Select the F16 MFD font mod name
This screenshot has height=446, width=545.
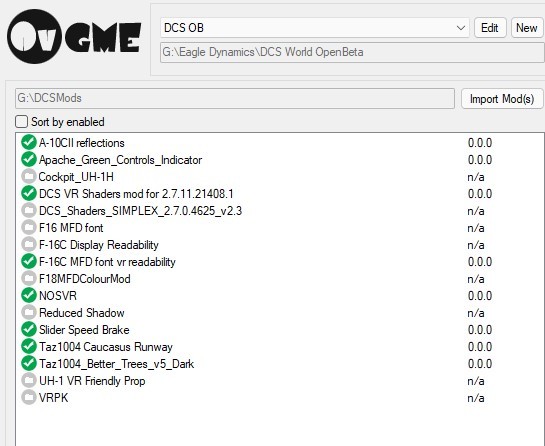71,228
